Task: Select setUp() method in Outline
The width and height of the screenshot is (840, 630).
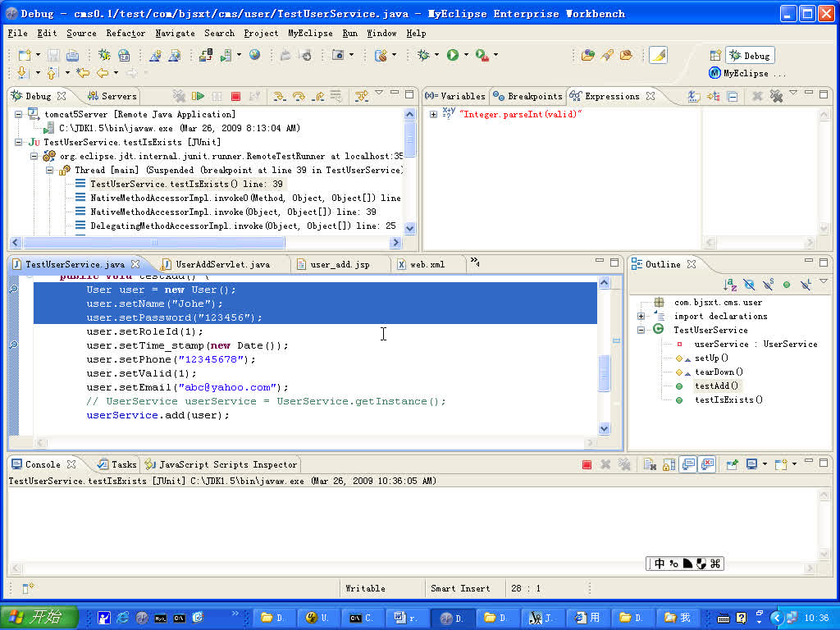Action: click(711, 358)
